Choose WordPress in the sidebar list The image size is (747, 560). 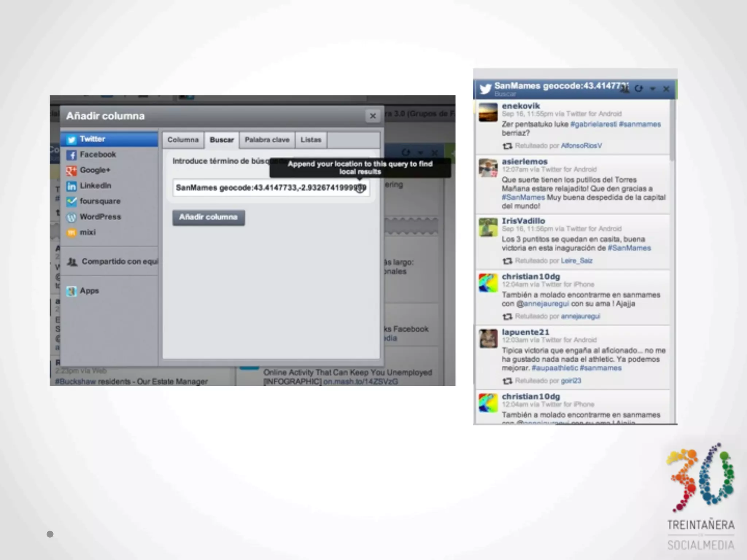click(100, 217)
